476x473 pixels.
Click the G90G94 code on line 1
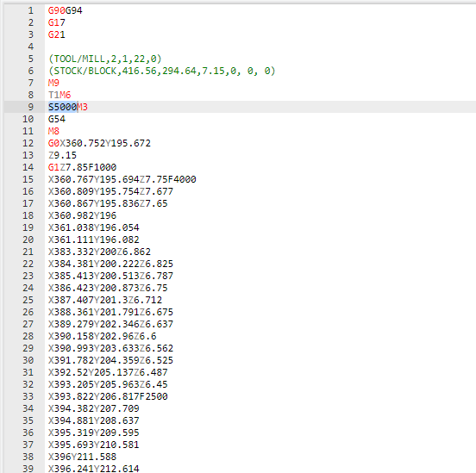coord(65,10)
